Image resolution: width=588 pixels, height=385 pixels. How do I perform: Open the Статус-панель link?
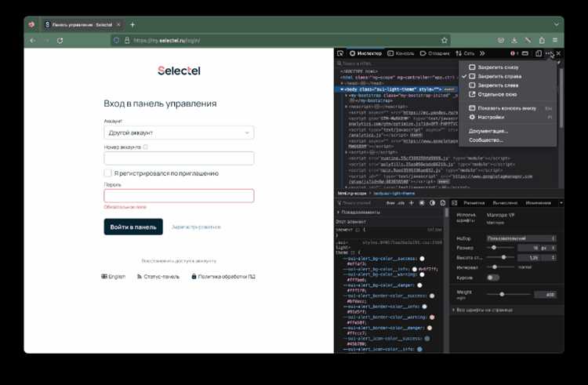(158, 276)
